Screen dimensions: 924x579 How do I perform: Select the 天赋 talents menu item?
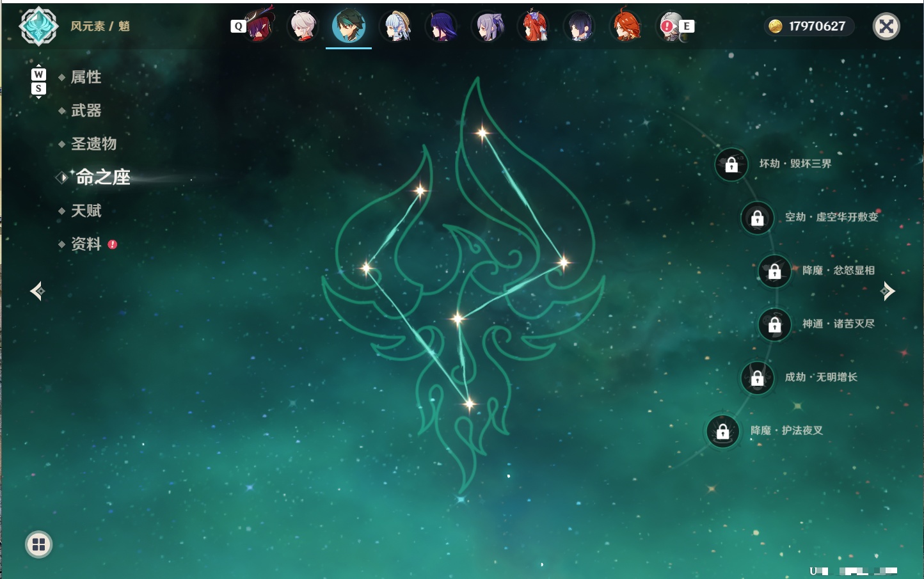(86, 210)
